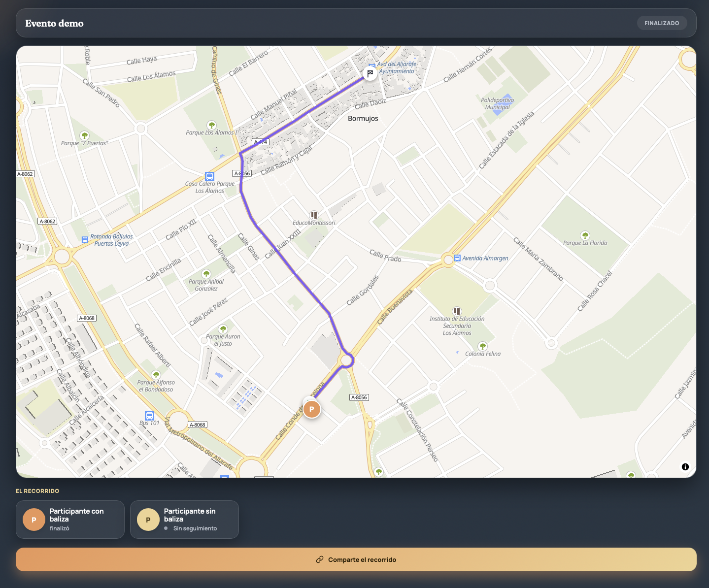The height and width of the screenshot is (588, 709).
Task: Click the orange participant P marker on map
Action: tap(311, 409)
